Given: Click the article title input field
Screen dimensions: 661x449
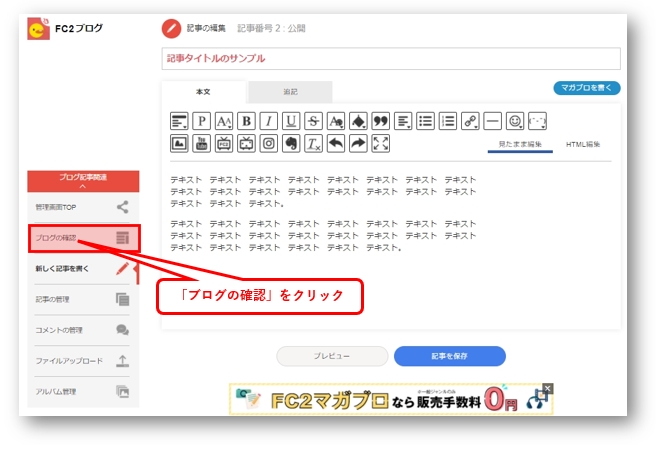Looking at the screenshot, I should pyautogui.click(x=391, y=59).
